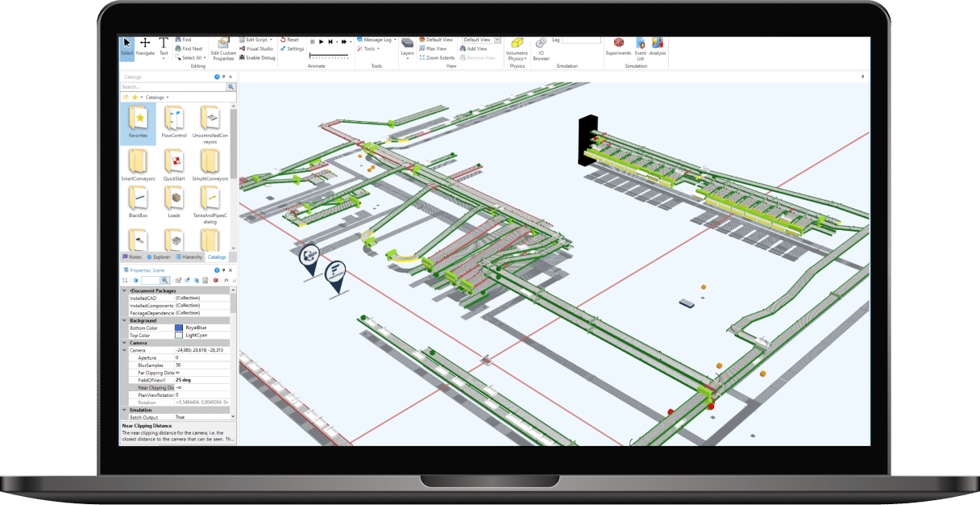Activate the Navigate tool

[x=145, y=47]
